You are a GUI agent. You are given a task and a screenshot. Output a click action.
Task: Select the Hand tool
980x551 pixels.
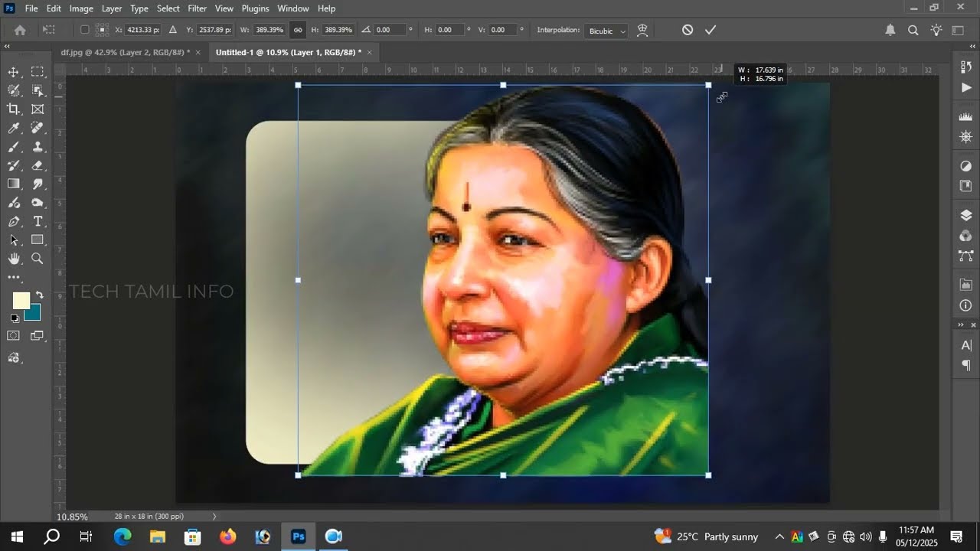tap(14, 259)
